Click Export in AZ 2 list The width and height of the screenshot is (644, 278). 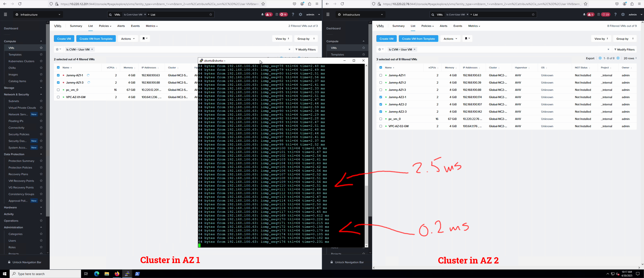click(x=590, y=58)
